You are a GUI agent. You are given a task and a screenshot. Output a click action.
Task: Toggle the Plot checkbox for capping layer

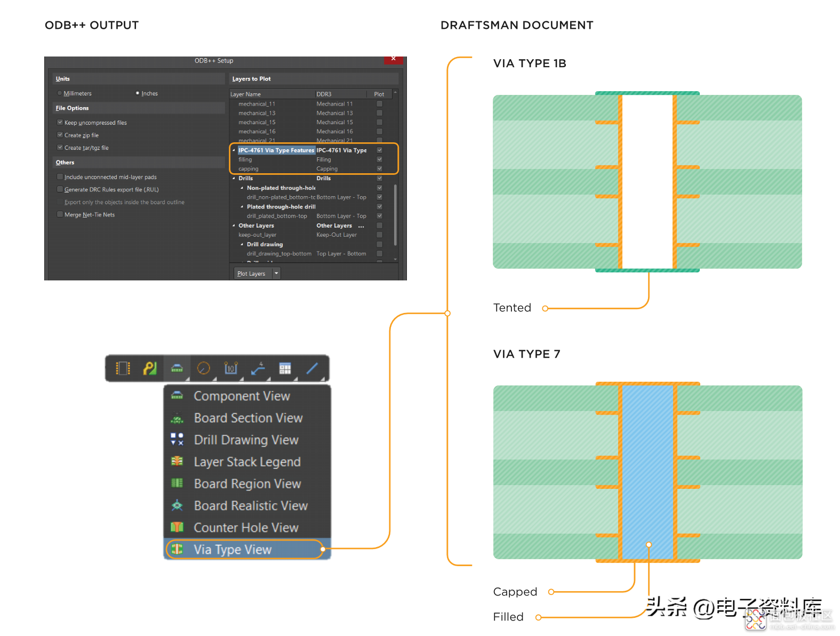pyautogui.click(x=380, y=168)
